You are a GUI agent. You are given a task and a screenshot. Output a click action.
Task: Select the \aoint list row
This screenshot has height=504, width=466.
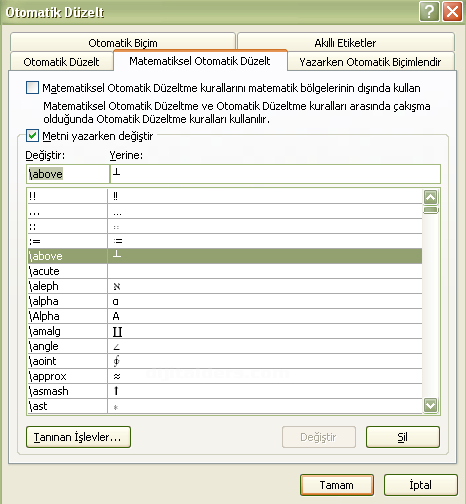tap(225, 361)
